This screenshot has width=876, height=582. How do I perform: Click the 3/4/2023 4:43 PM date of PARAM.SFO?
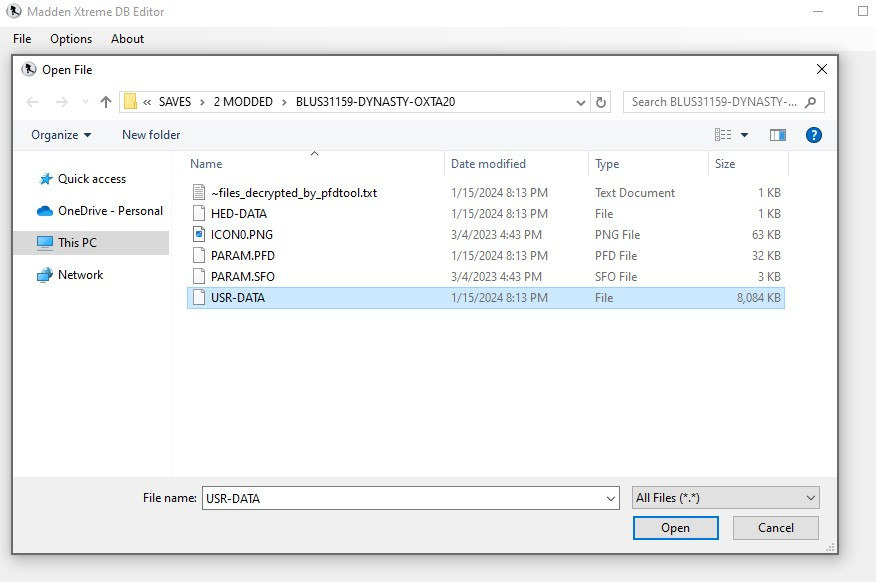(x=496, y=276)
